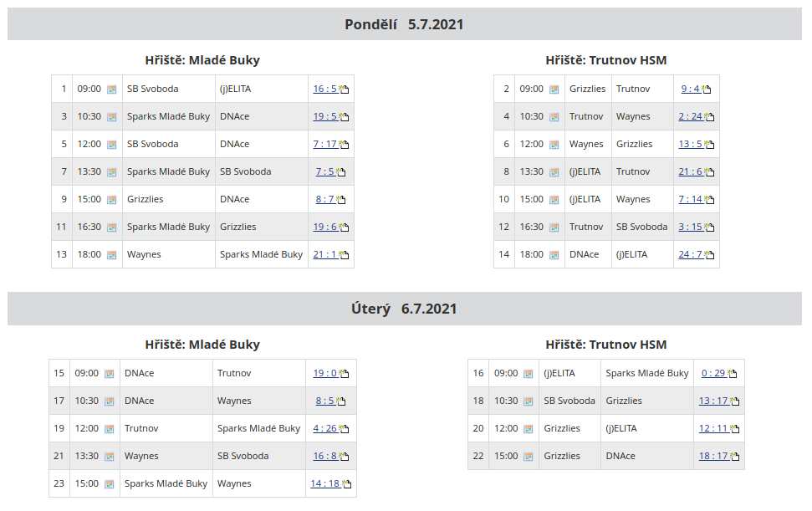Open the 12 : 11 score link

pos(713,428)
